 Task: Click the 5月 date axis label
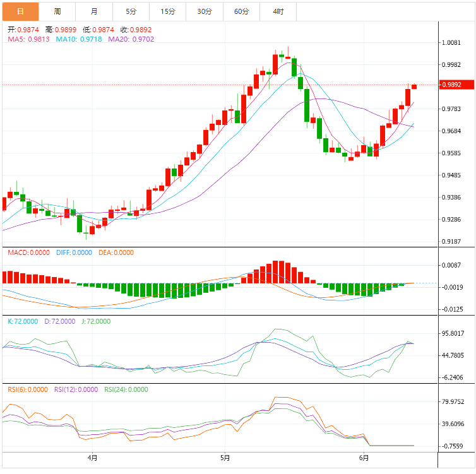225,458
